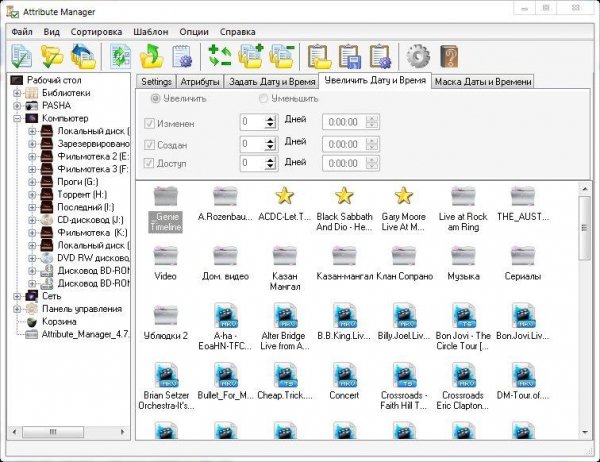Open the Сортировка menu
Viewport: 600px width, 462px height.
[96, 32]
